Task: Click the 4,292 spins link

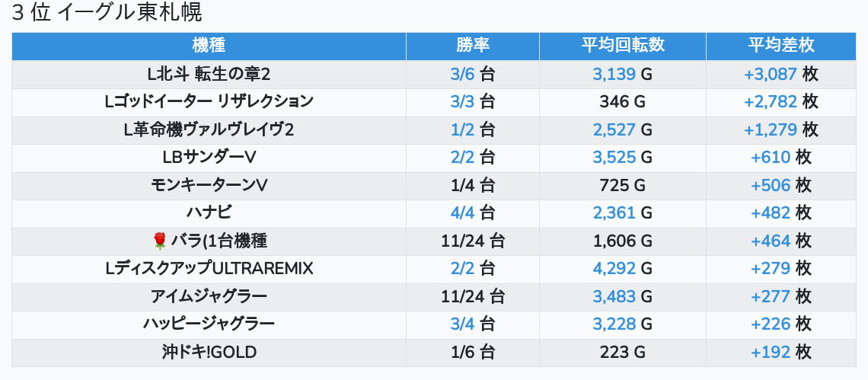Action: [x=614, y=269]
